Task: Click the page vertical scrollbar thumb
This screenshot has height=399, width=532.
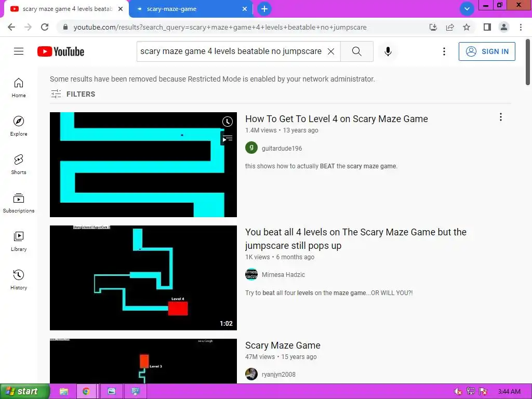Action: coord(528,62)
